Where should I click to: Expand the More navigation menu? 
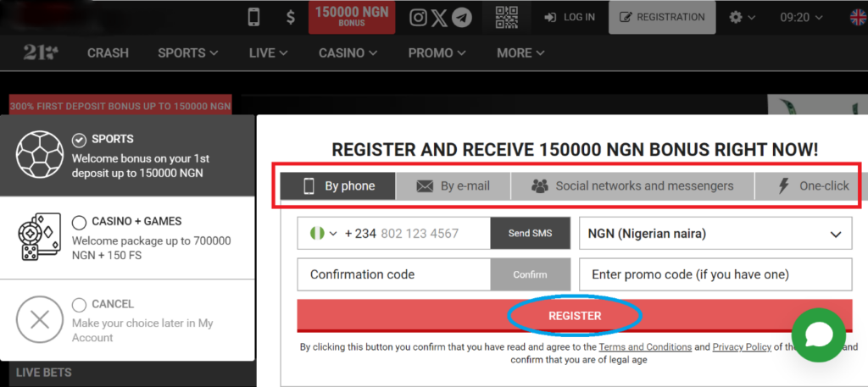[x=520, y=53]
